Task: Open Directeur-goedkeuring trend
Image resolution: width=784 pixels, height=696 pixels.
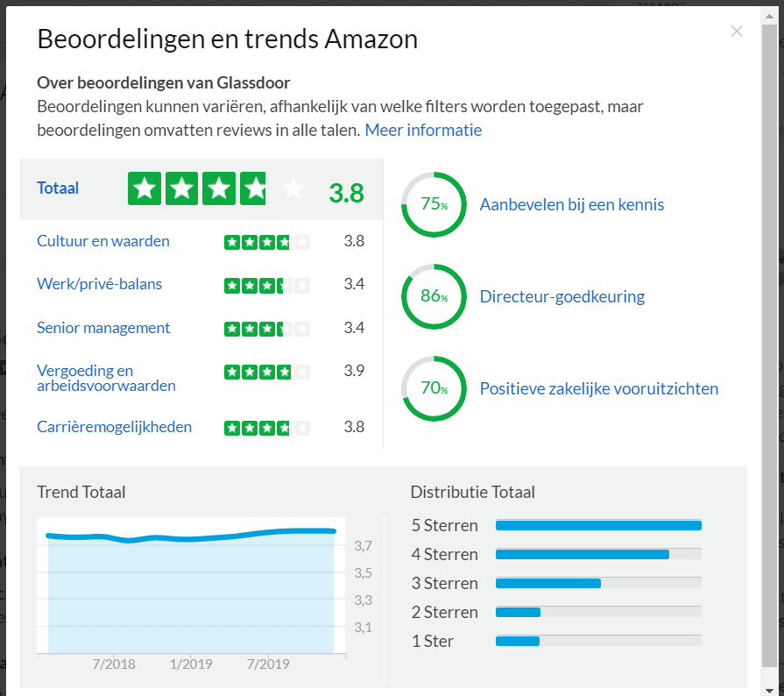Action: coord(562,296)
